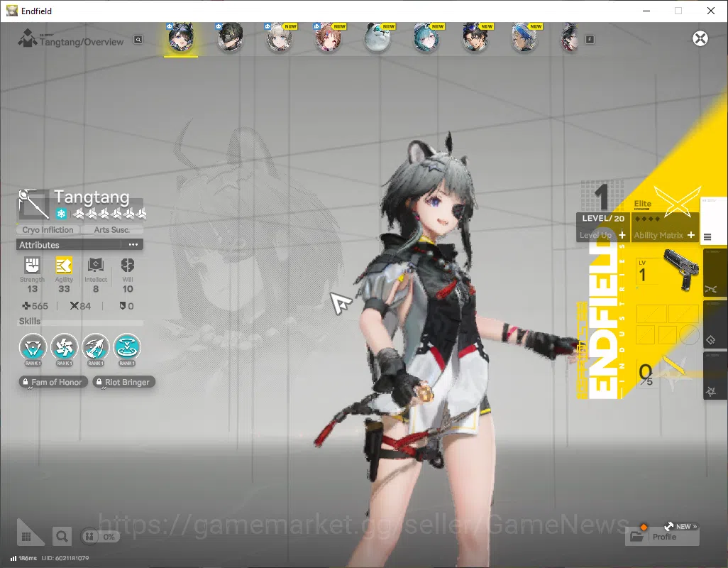Screen dimensions: 728x568
Task: Click the Endfield logo beside Overview title
Action: 28,38
